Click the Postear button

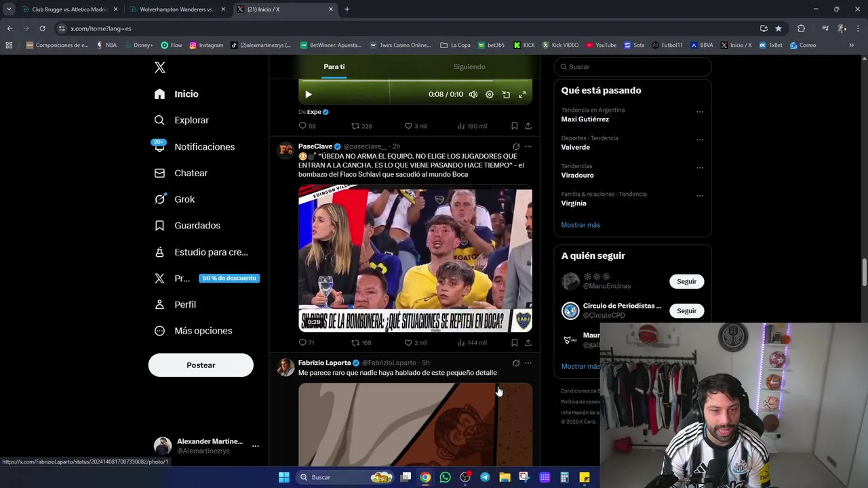[x=201, y=365]
